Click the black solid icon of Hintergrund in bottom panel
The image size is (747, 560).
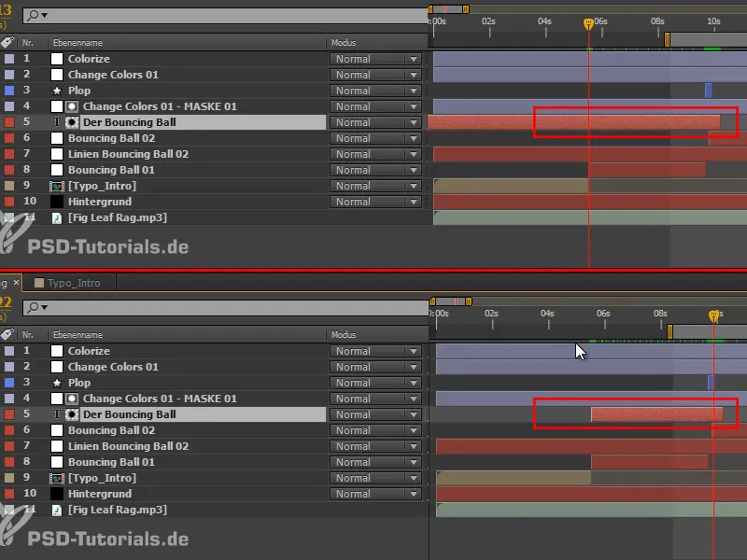57,494
